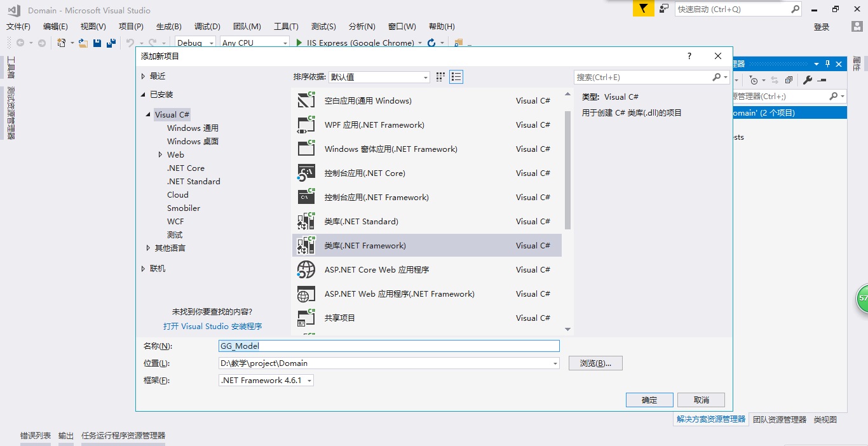Open the send feedback icon
This screenshot has width=868, height=446.
pyautogui.click(x=664, y=9)
